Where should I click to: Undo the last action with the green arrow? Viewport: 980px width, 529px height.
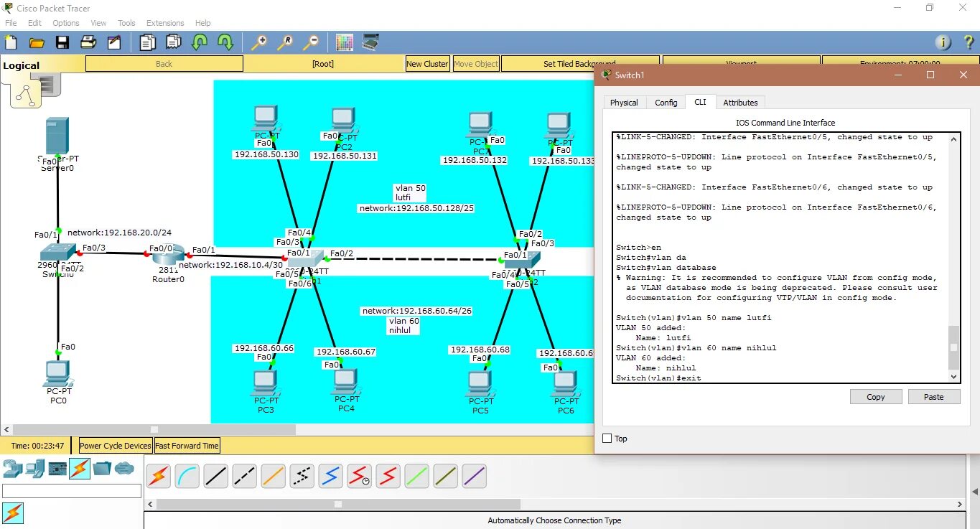click(200, 42)
